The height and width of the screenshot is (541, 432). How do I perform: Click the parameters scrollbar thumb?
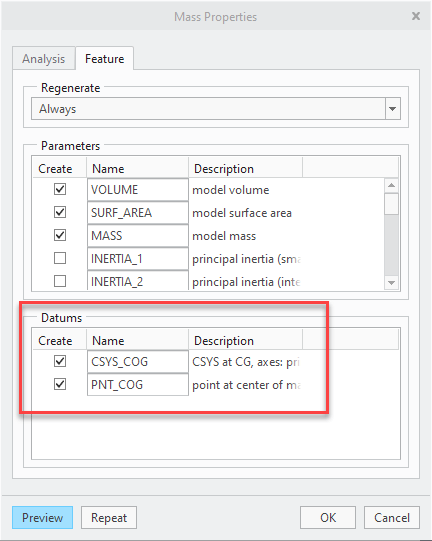tap(391, 204)
